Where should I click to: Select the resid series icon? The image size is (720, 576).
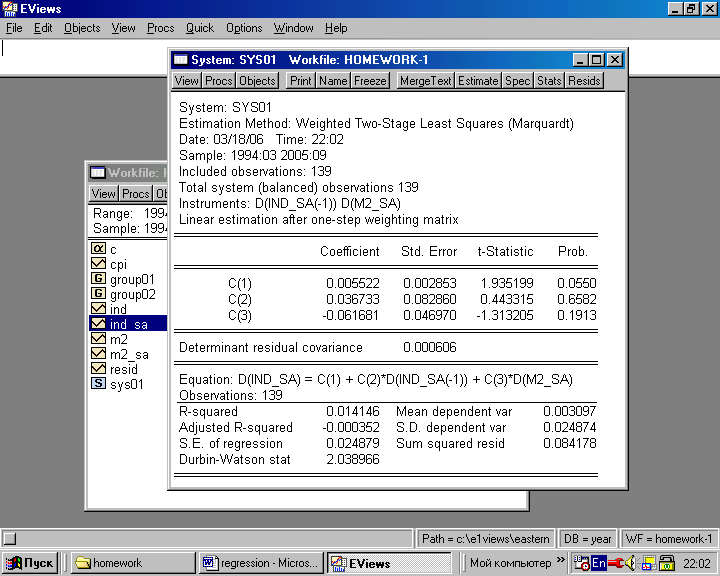pos(98,369)
